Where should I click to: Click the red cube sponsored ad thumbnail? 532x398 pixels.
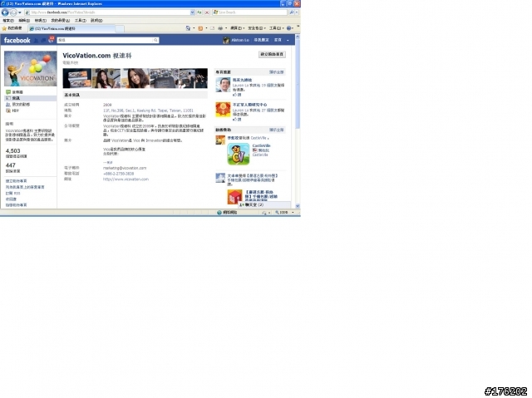click(234, 197)
